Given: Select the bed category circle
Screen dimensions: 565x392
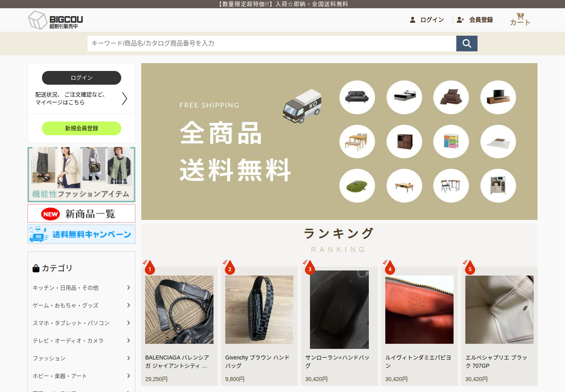Looking at the screenshot, I should (x=404, y=97).
